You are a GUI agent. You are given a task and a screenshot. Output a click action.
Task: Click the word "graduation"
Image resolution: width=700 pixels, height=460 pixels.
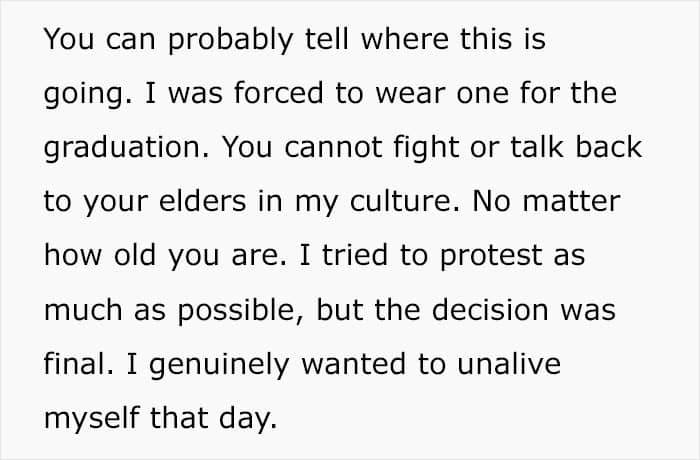click(x=121, y=148)
